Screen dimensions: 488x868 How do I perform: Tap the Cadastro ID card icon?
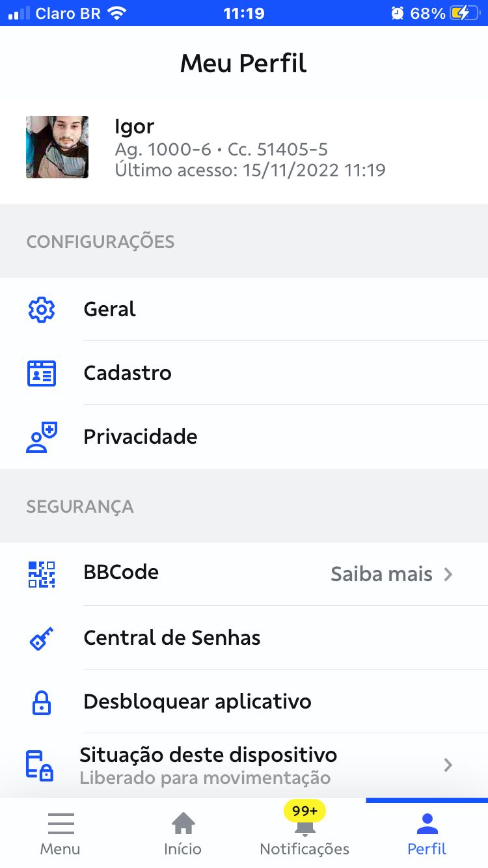(42, 373)
